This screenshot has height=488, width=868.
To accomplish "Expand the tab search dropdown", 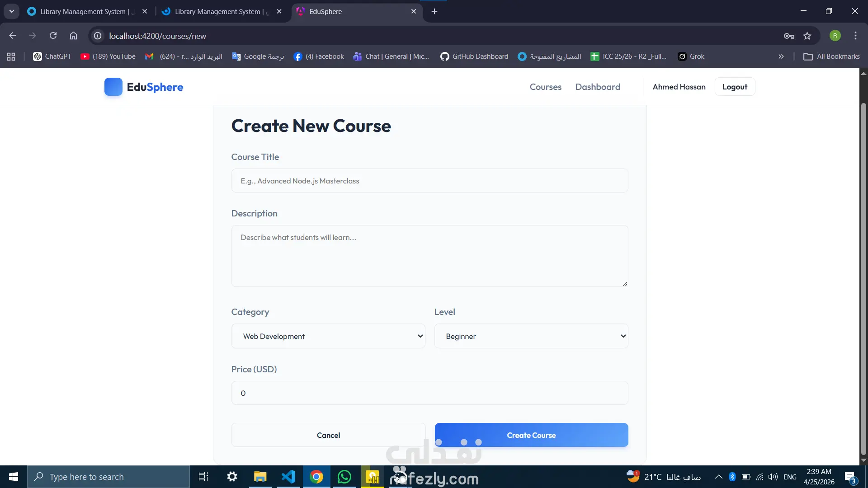I will tap(12, 11).
